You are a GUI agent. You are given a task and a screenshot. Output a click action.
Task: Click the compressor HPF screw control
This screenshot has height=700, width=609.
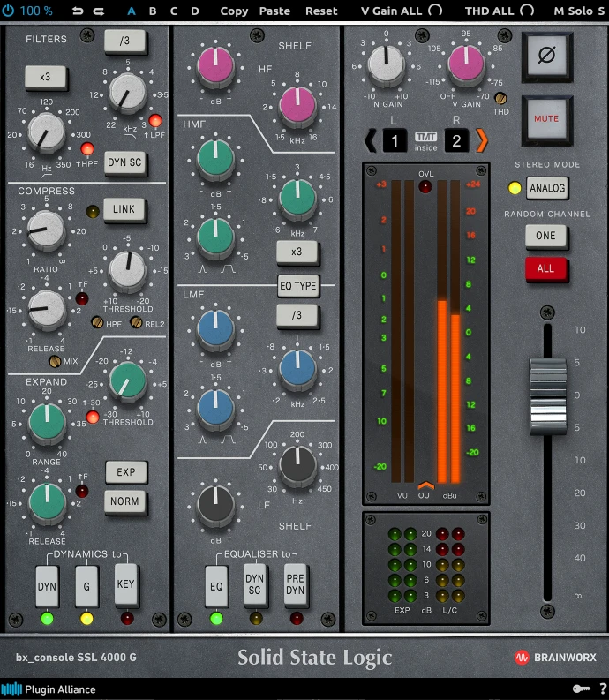pos(97,322)
